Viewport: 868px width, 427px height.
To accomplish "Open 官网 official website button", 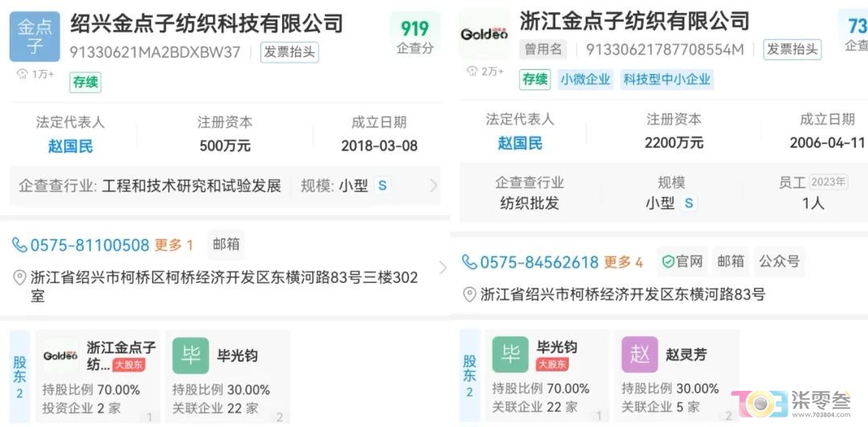I will coord(682,261).
